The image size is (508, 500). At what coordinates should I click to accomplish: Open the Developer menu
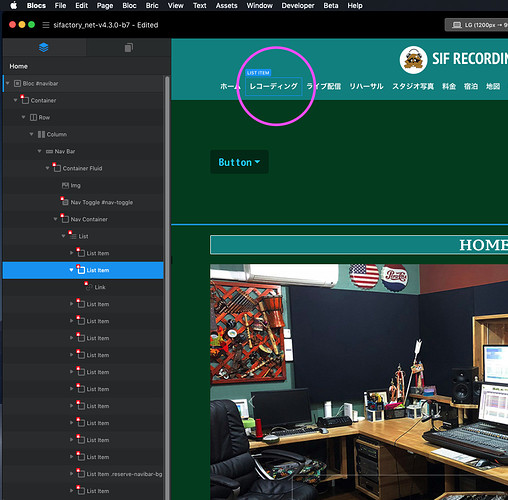[298, 6]
